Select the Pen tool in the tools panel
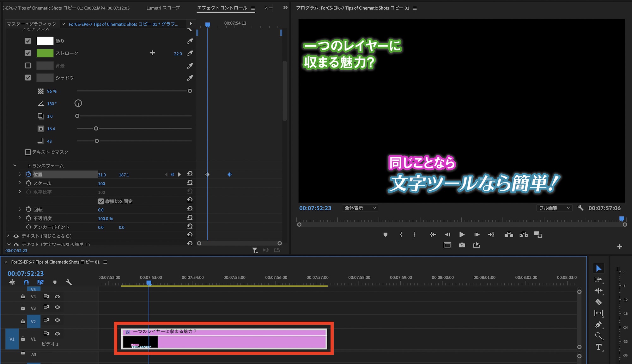This screenshot has width=632, height=364. [599, 325]
